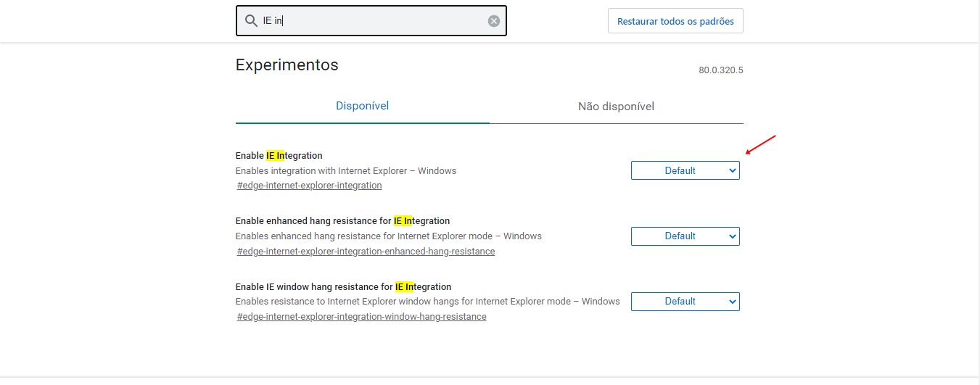Click 'Restaurar todos os padrões' button
Viewport: 980px width, 385px height.
(675, 21)
